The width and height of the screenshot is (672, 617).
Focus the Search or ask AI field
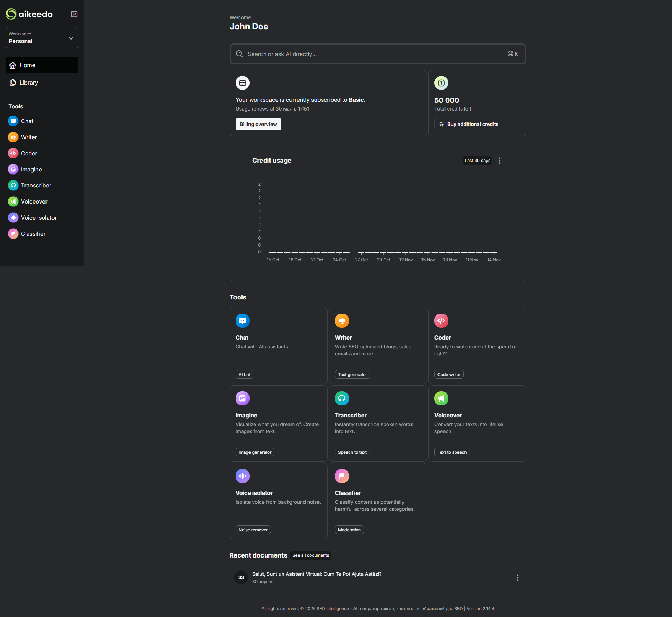click(374, 54)
